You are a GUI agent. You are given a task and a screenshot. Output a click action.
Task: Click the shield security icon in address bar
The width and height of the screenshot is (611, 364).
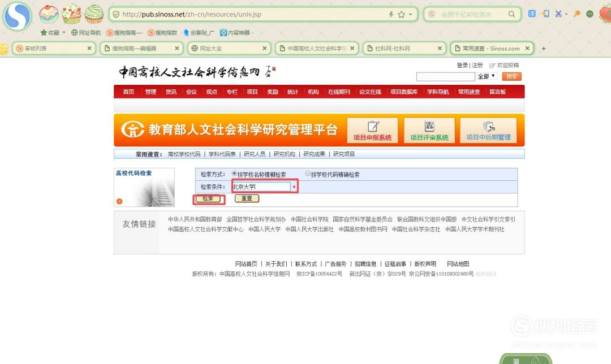click(116, 14)
